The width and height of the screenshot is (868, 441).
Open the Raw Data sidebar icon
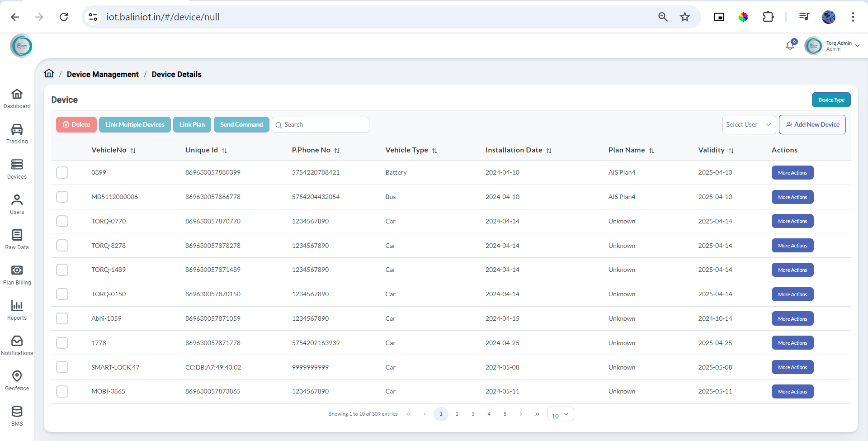(17, 235)
